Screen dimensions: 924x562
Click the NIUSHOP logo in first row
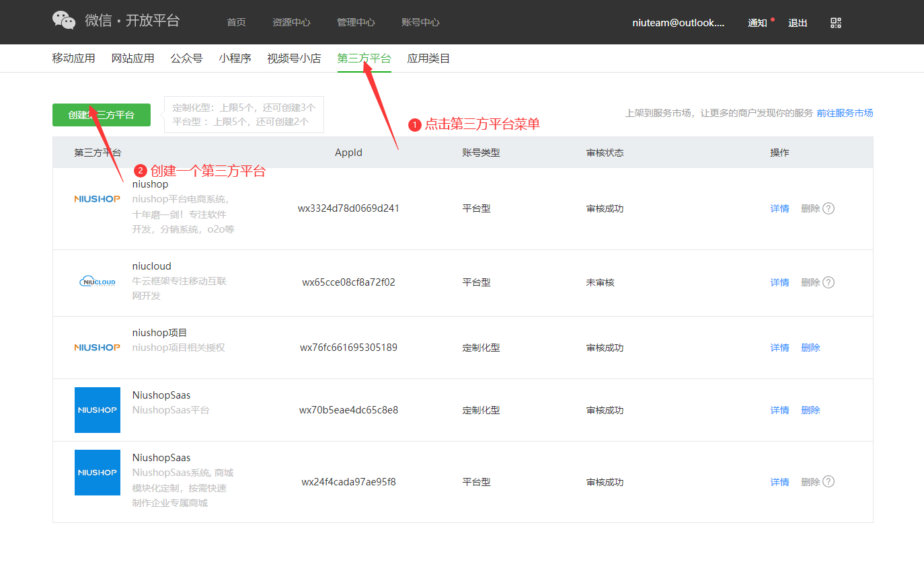98,198
